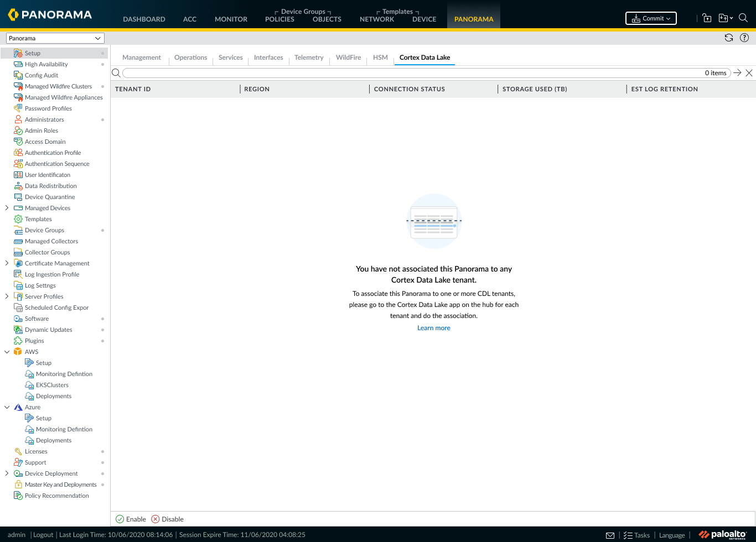Click the Access Domain icon
756x542 pixels.
point(18,142)
